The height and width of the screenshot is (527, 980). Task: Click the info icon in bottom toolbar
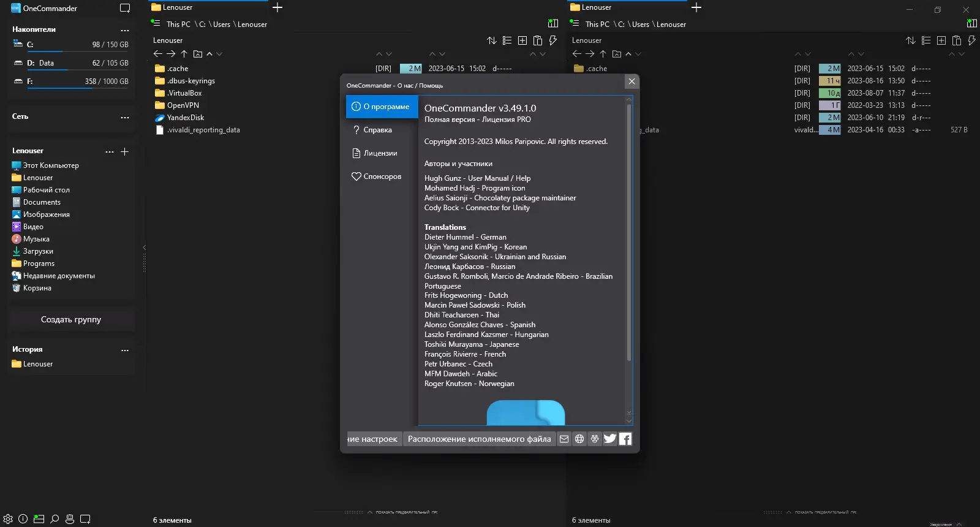click(23, 519)
